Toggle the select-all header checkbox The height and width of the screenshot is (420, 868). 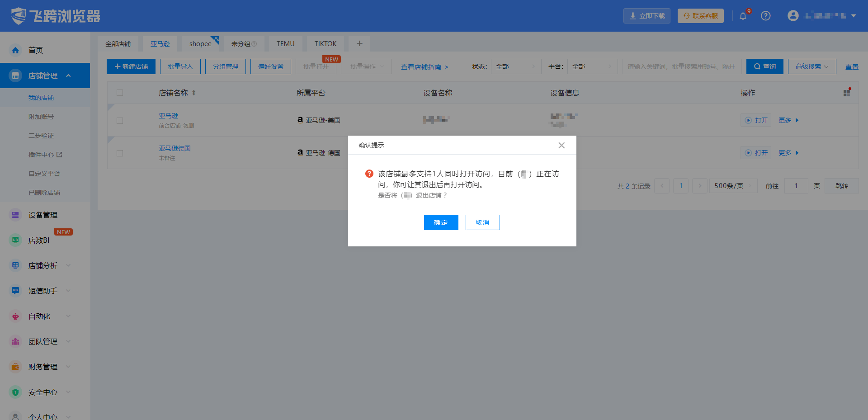tap(120, 93)
